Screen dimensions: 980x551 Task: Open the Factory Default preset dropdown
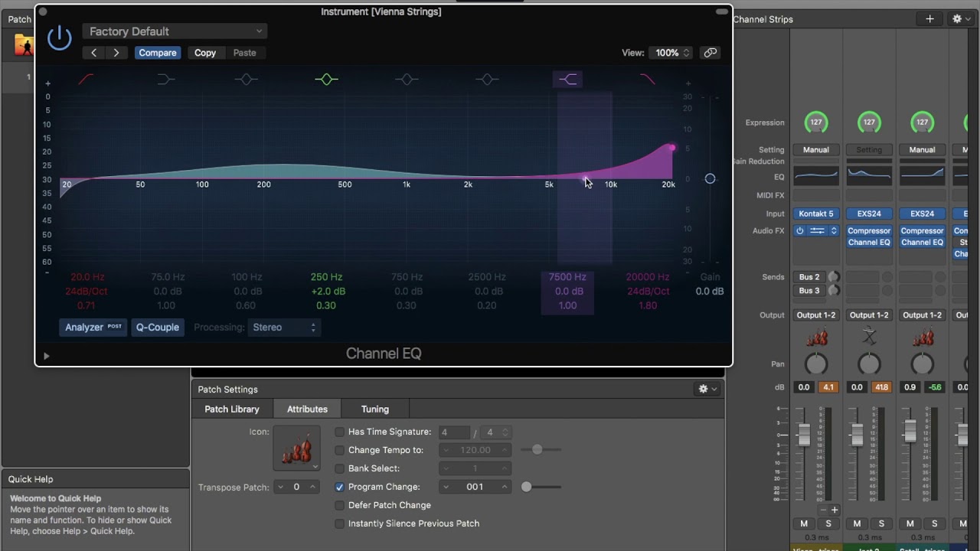(175, 31)
